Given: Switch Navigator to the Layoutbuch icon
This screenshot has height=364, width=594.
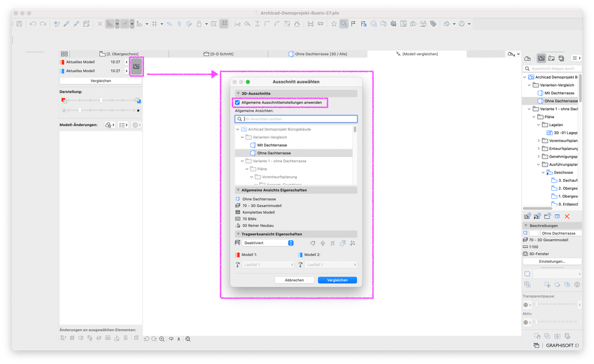Looking at the screenshot, I should [x=552, y=58].
